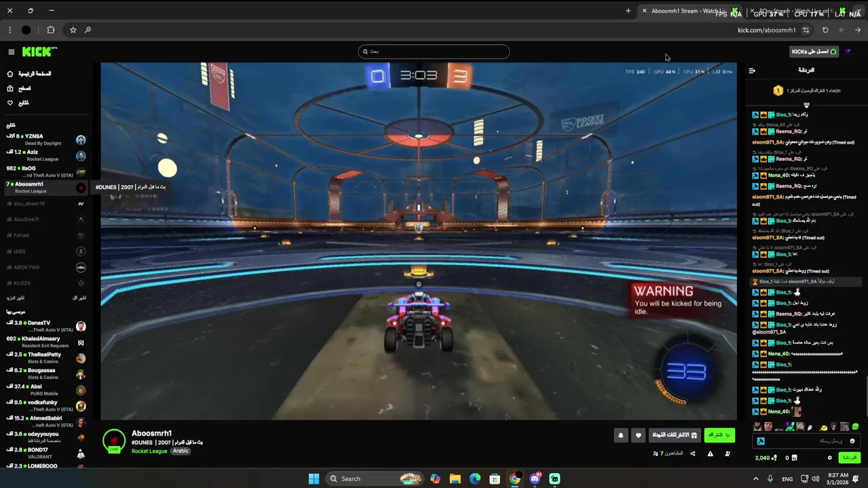
Task: Click the browser reload icon
Action: (x=825, y=30)
